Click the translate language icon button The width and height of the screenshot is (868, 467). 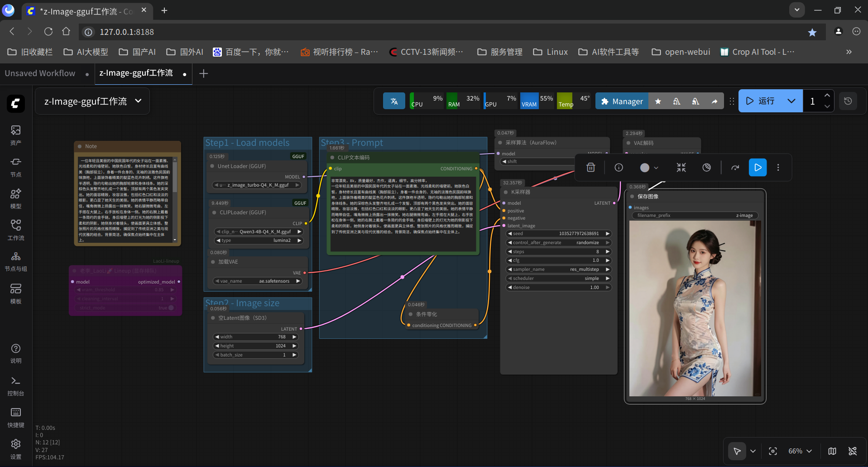pos(394,101)
